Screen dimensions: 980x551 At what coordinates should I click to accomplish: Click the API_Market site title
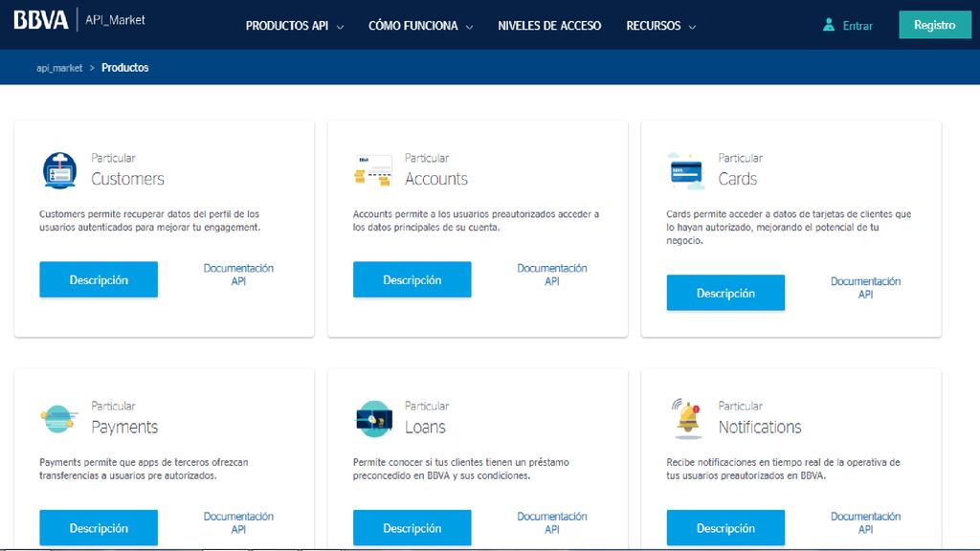115,20
